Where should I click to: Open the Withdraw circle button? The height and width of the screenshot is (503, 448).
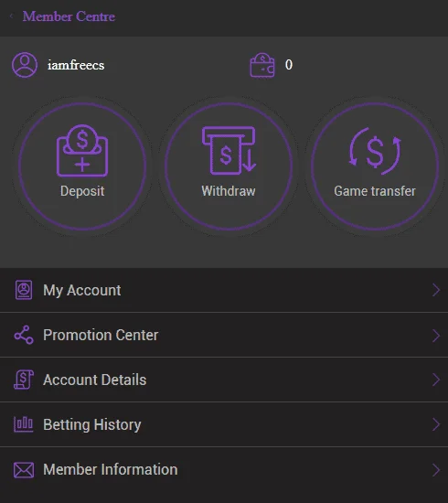229,166
